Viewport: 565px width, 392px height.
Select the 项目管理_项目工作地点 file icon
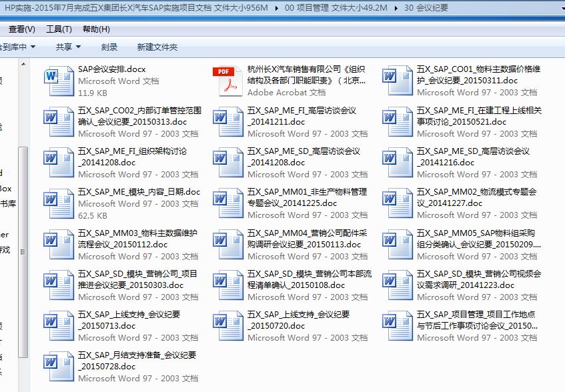398,326
